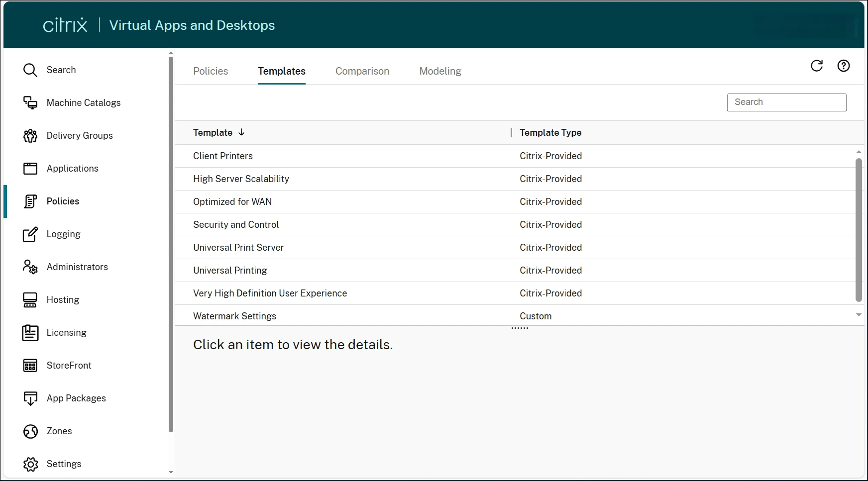Sort by the Template Type column header
The height and width of the screenshot is (481, 868).
550,133
